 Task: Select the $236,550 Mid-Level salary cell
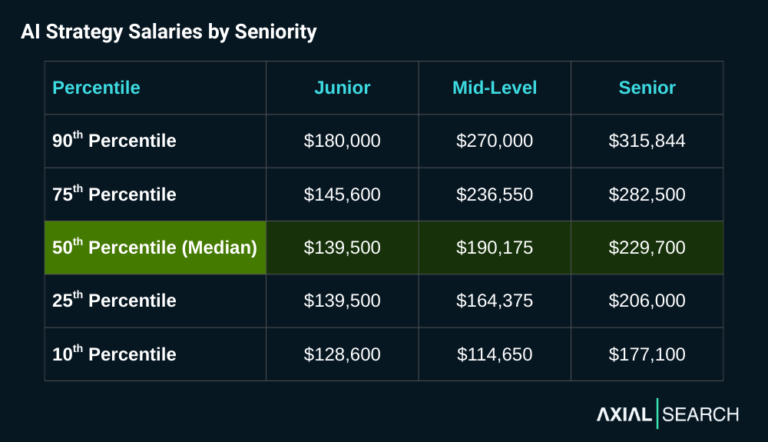(x=494, y=194)
